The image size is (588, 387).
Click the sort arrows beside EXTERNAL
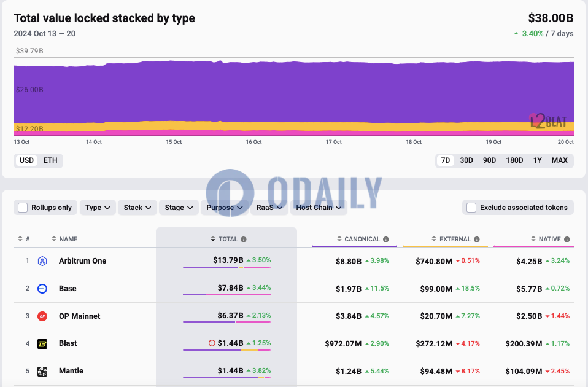coord(435,239)
